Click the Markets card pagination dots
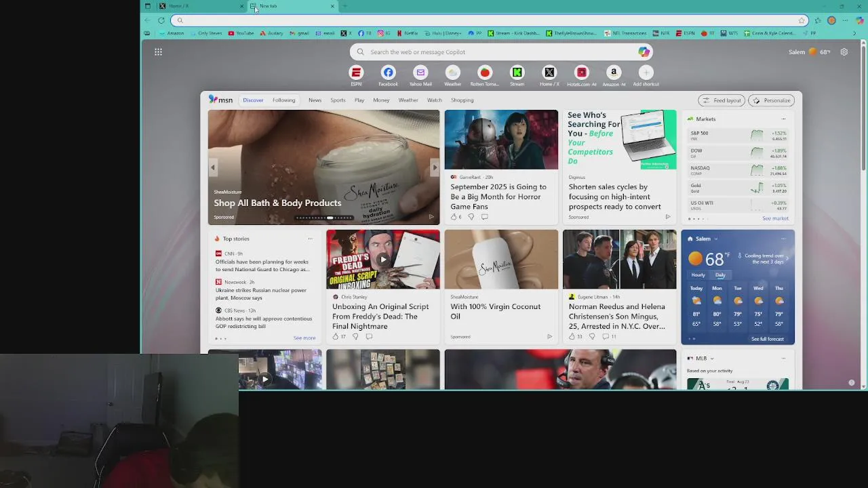Screen dimensions: 868x488 click(698, 218)
